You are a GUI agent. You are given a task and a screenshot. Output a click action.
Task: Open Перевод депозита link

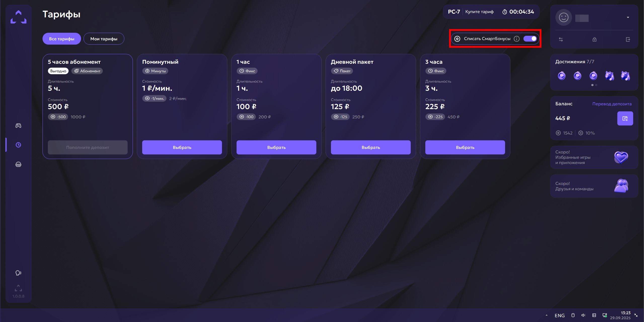(x=612, y=104)
